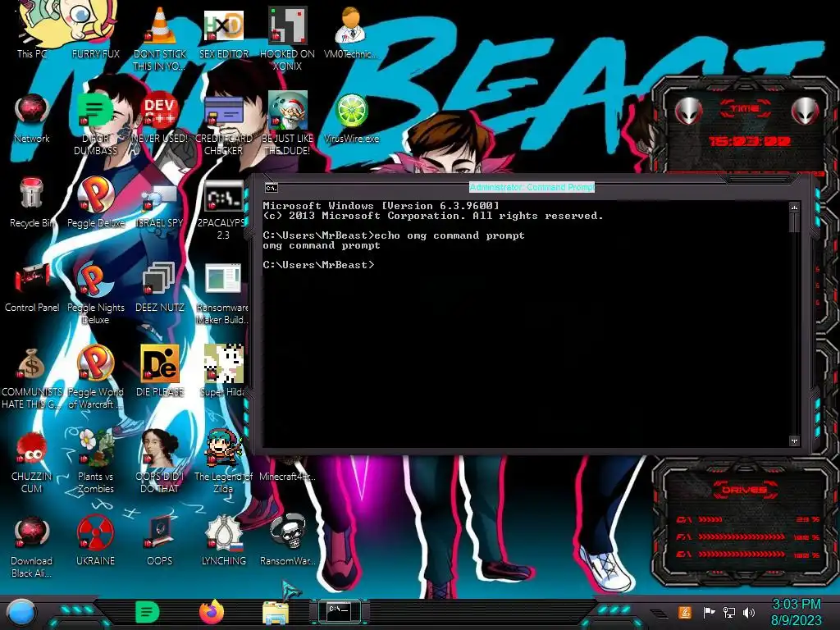840x630 pixels.
Task: Click the network tray icon
Action: coord(729,612)
